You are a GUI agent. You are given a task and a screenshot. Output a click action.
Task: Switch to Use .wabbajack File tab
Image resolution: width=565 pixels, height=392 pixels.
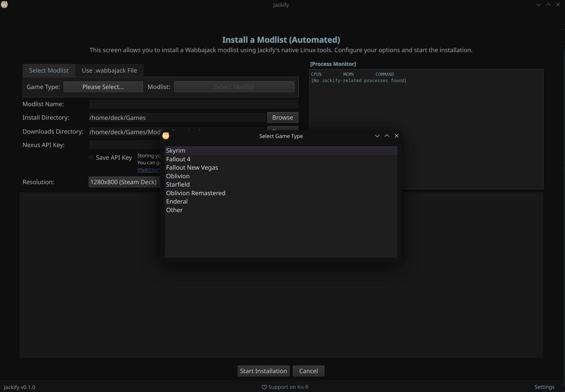[109, 70]
